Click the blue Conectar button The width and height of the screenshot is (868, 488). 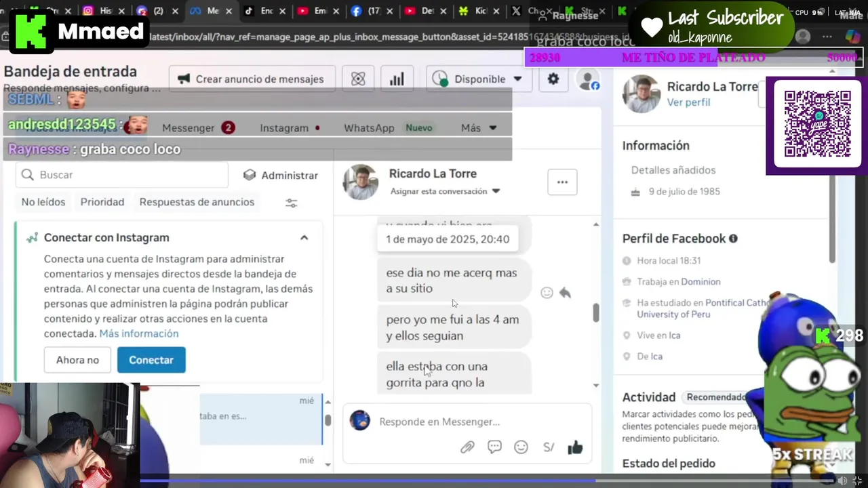(x=151, y=360)
